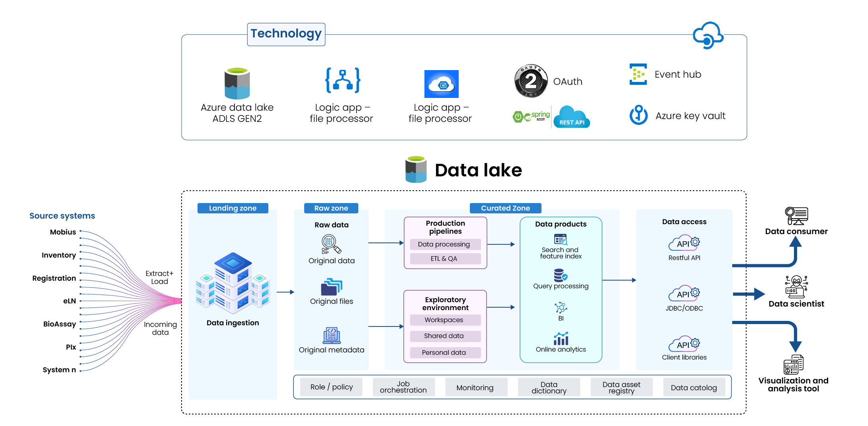Click the OAuth 2 badge icon
868x426 pixels.
tap(531, 81)
